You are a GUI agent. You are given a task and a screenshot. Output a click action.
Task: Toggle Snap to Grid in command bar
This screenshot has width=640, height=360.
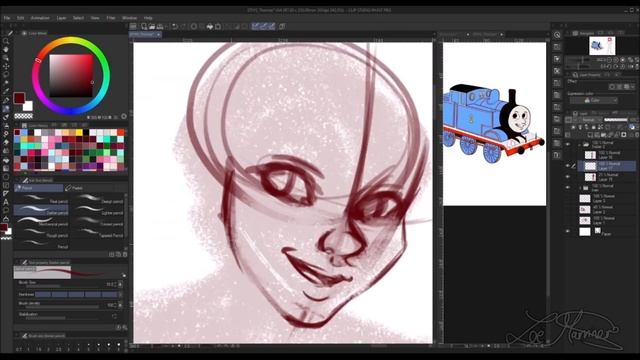pyautogui.click(x=271, y=27)
